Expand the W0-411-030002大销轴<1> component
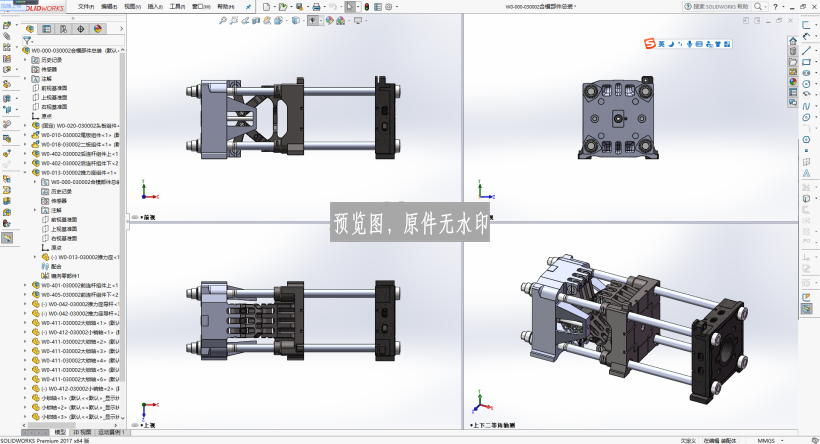Viewport: 820px width, 444px height. tap(25, 323)
